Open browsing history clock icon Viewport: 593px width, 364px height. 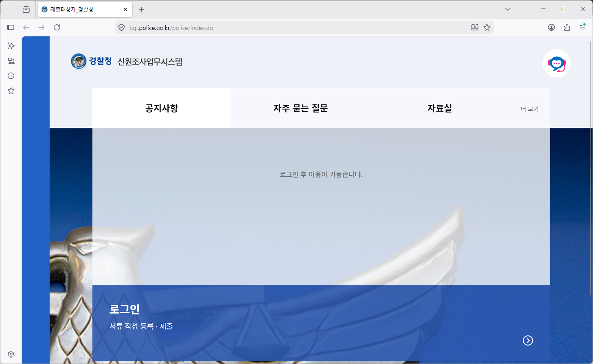11,76
